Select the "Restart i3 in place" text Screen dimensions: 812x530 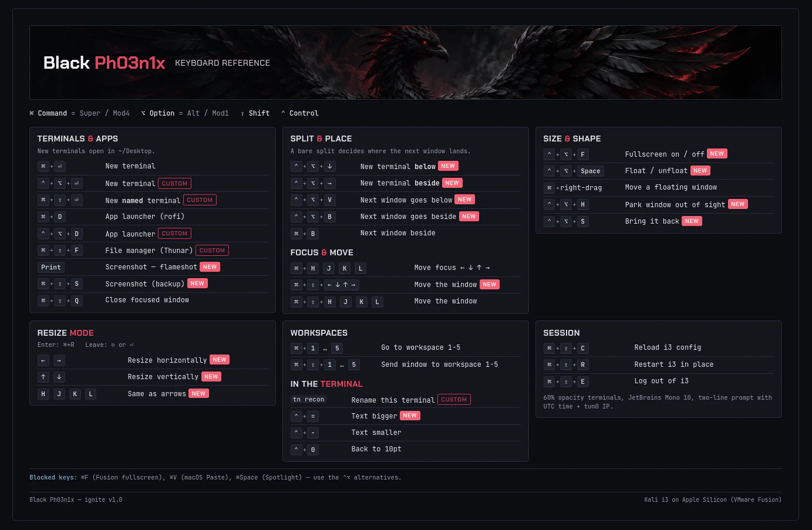pos(674,364)
